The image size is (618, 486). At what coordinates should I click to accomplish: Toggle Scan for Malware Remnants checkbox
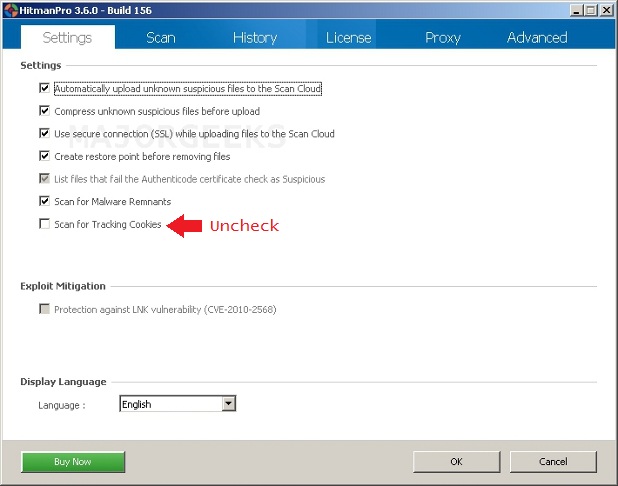(45, 201)
